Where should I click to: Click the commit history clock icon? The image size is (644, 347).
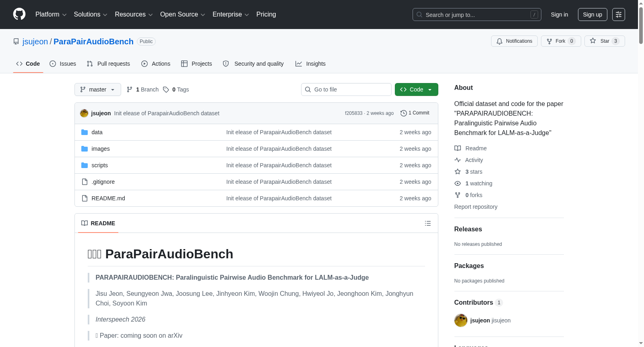[x=404, y=113]
